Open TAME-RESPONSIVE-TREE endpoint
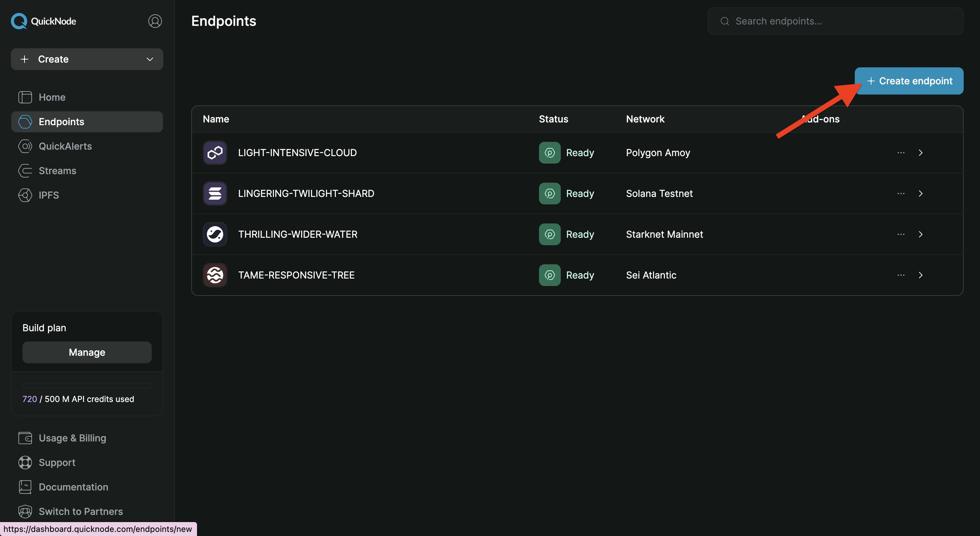The height and width of the screenshot is (536, 980). (296, 275)
